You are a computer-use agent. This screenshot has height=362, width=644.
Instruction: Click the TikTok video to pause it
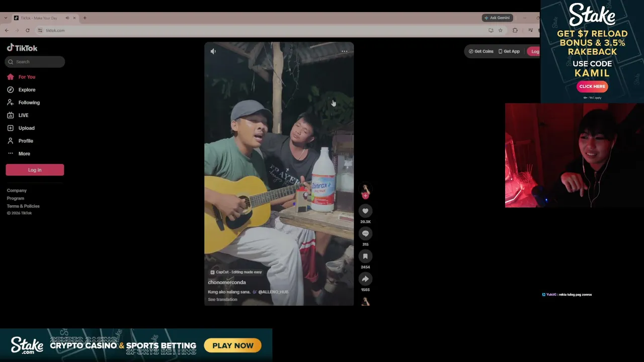pos(279,174)
